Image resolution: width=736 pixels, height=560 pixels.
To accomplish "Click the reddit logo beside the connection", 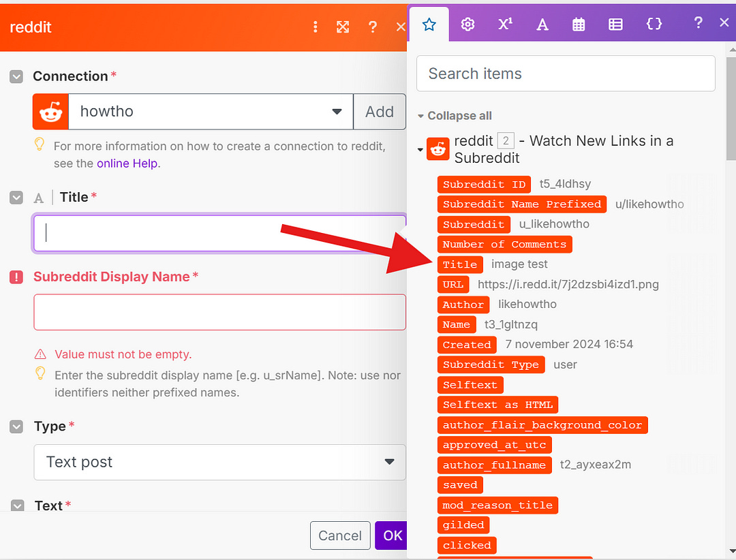I will [50, 112].
